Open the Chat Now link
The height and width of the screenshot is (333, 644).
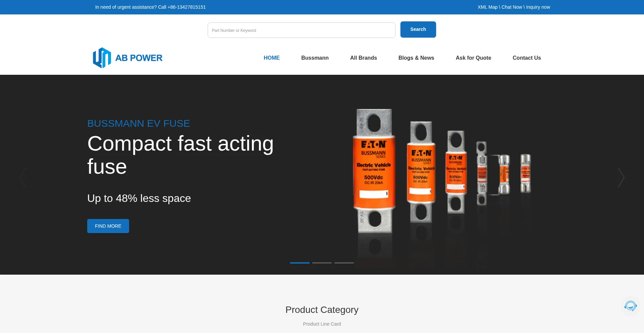(x=512, y=7)
